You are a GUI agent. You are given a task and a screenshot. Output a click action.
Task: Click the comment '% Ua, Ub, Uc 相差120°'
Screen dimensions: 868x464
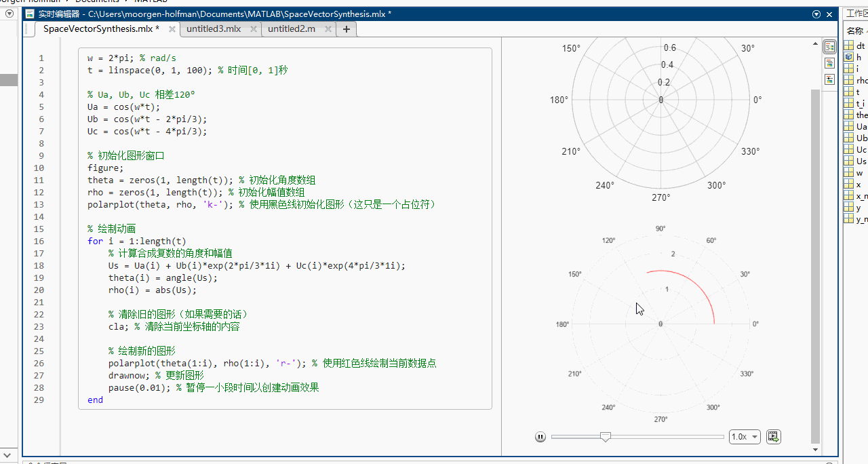coord(141,95)
